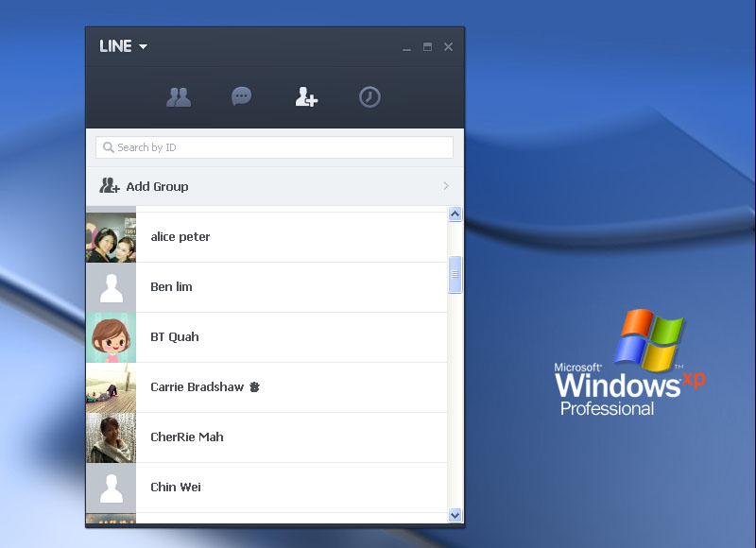Image resolution: width=756 pixels, height=548 pixels.
Task: Open CherRie Mah's profile photo
Action: [x=111, y=437]
